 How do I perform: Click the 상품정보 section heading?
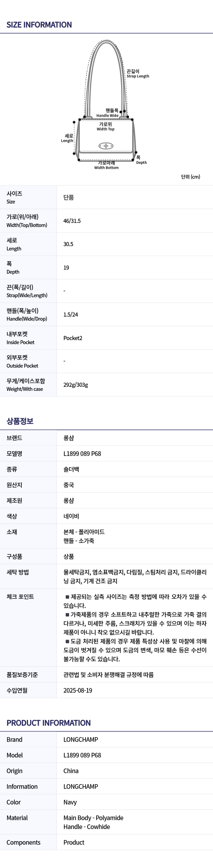click(x=20, y=421)
